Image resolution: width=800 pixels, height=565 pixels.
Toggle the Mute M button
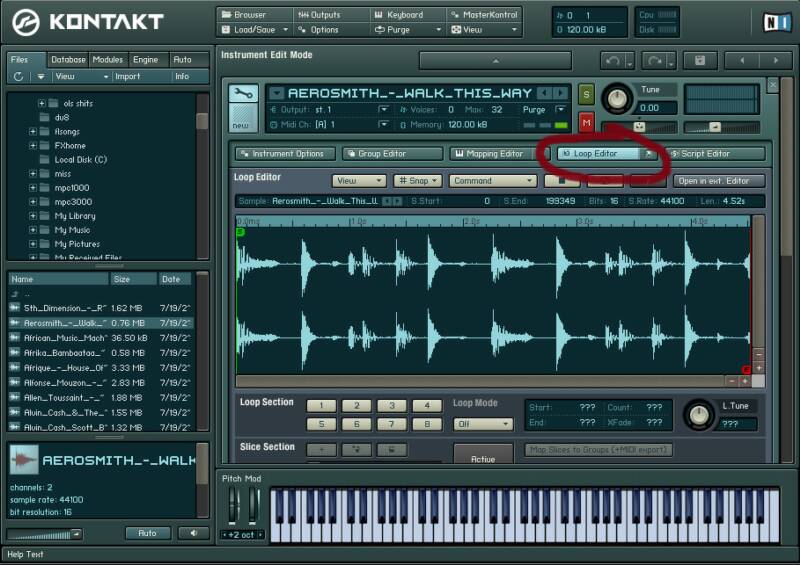click(586, 122)
